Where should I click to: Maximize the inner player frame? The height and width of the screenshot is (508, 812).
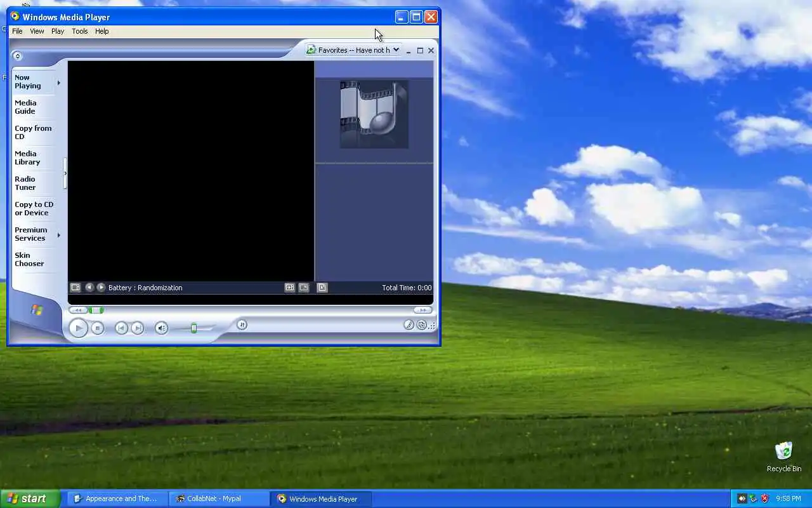pos(420,50)
